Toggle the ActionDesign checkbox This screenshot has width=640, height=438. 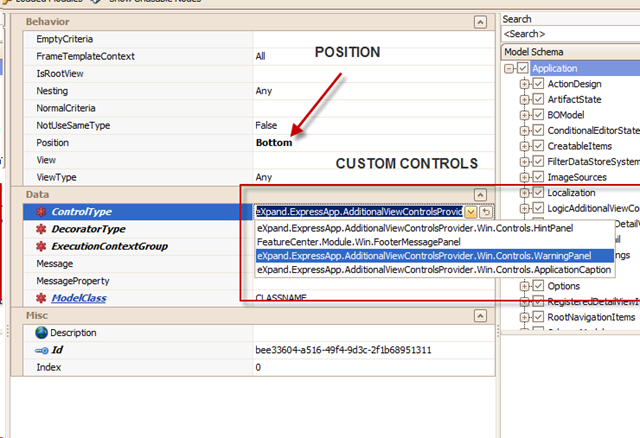[538, 84]
